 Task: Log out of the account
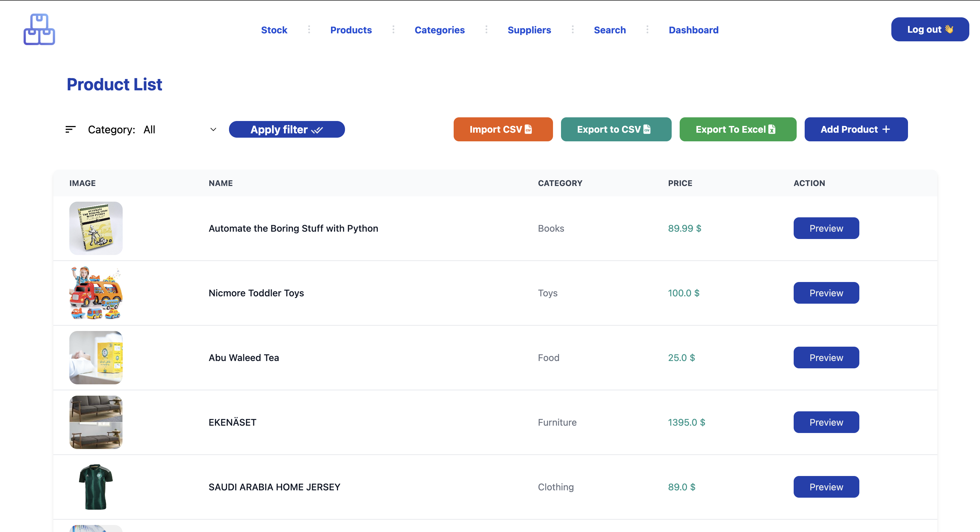point(930,29)
